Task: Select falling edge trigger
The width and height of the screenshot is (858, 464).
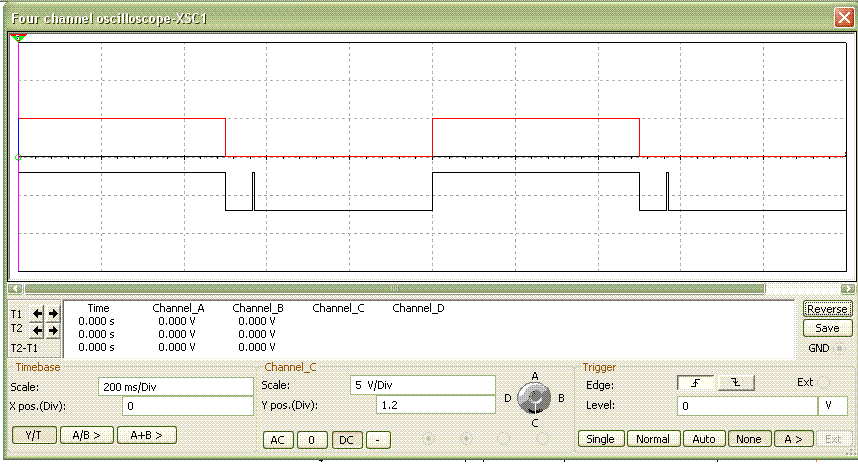Action: point(736,383)
